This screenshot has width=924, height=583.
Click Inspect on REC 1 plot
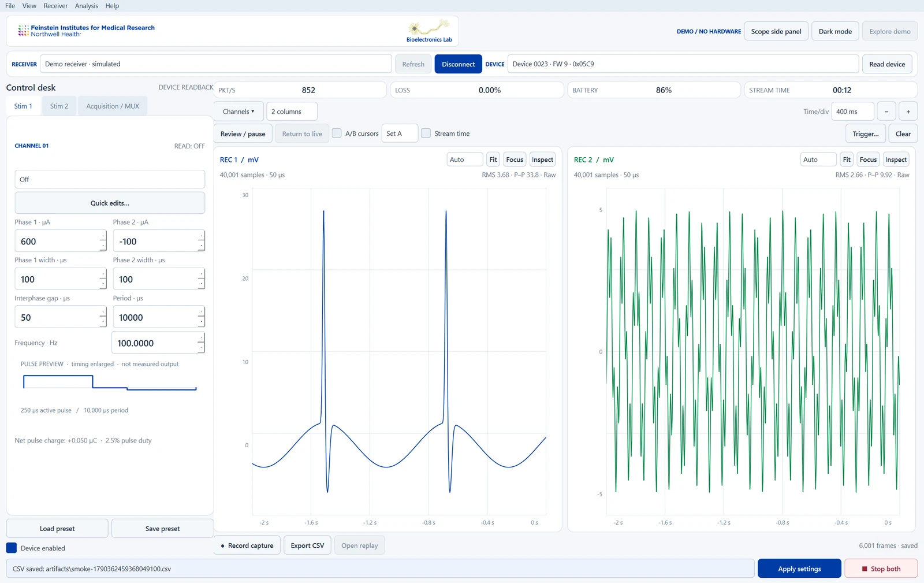pos(542,159)
